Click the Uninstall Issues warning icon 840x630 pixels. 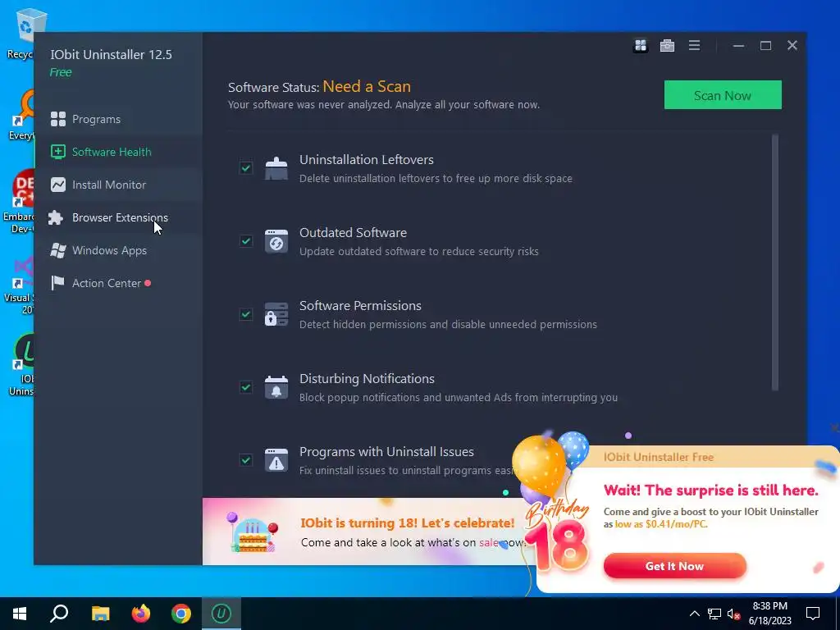tap(276, 459)
